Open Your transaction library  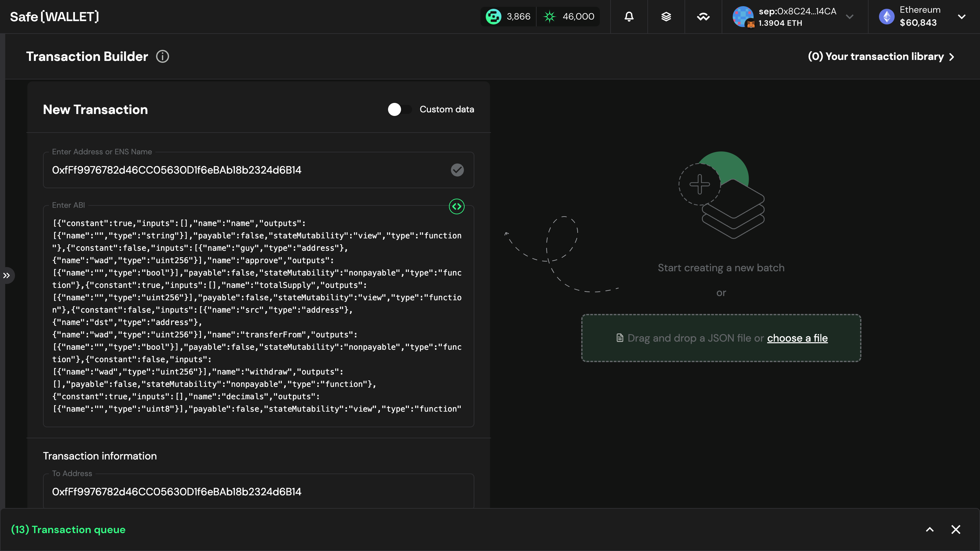[881, 57]
